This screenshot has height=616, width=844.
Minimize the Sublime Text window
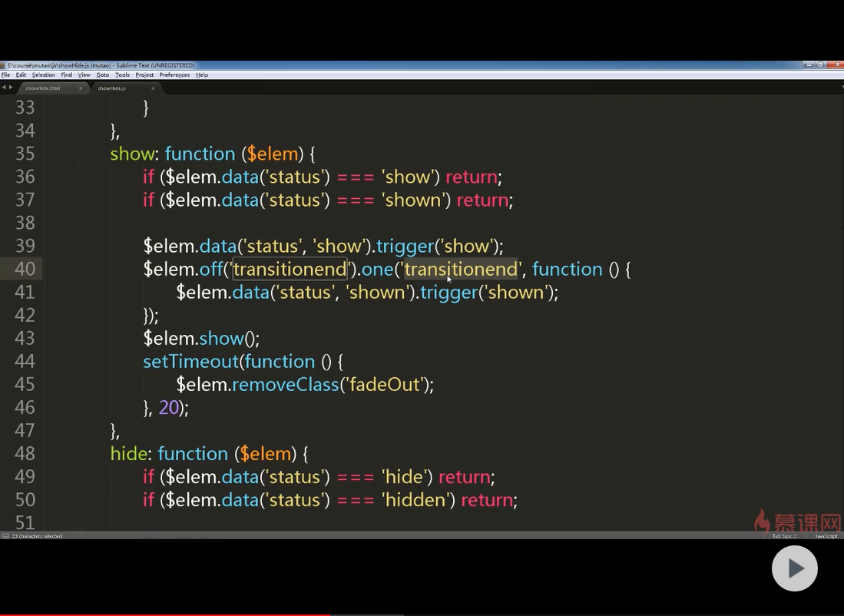tap(809, 65)
